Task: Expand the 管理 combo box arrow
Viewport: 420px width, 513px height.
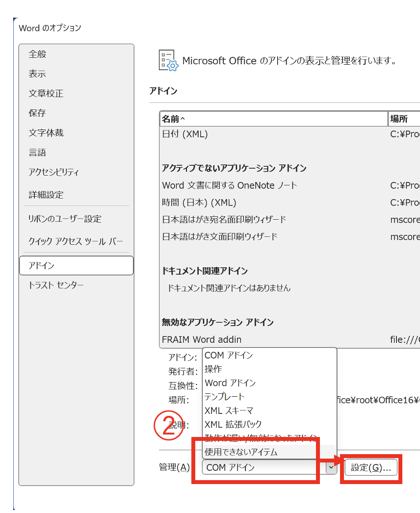Action: tap(332, 468)
